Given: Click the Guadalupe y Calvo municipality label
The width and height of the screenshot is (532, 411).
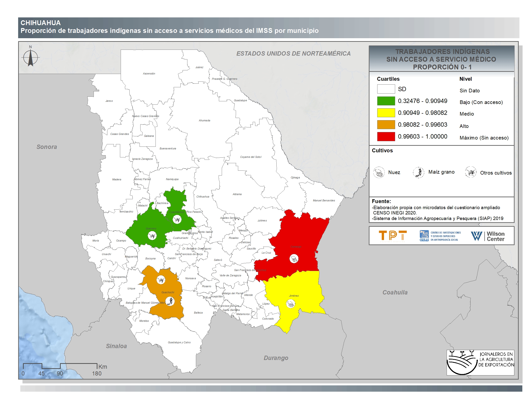Looking at the screenshot, I should pos(179,342).
